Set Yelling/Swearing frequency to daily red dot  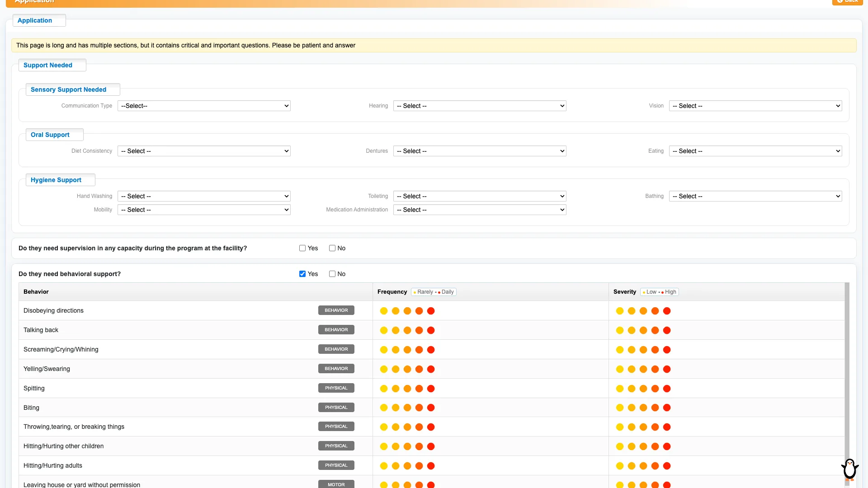431,369
